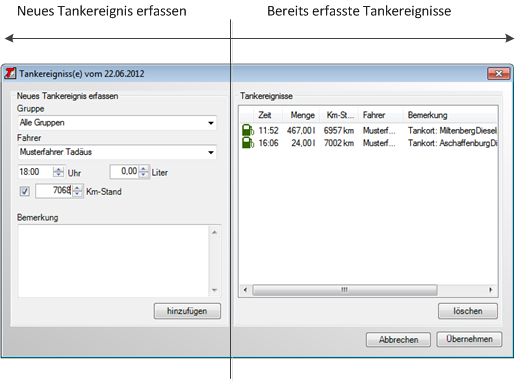Click horizontal scrollbar thumb in Tankereignisse list
Screen dimensions: 515x381
tap(345, 290)
